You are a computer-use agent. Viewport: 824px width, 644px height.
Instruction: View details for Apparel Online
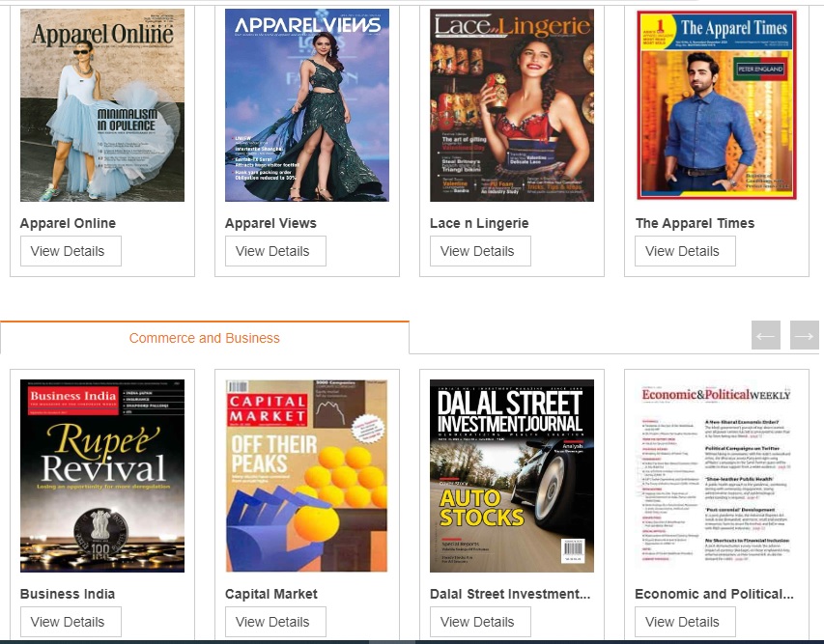[71, 251]
